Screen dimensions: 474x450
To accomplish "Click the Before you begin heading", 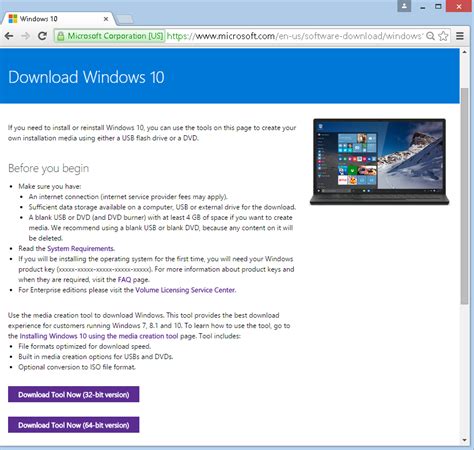I will click(49, 168).
